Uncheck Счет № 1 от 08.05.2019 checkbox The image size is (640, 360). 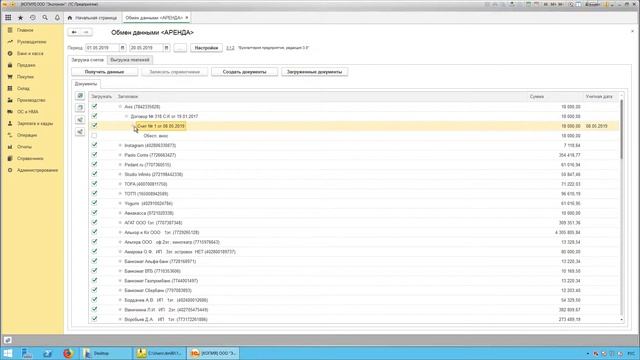click(x=94, y=126)
